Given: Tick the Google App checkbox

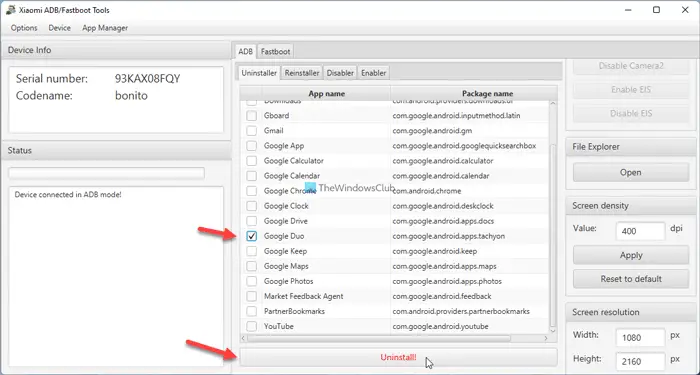Looking at the screenshot, I should coord(252,146).
